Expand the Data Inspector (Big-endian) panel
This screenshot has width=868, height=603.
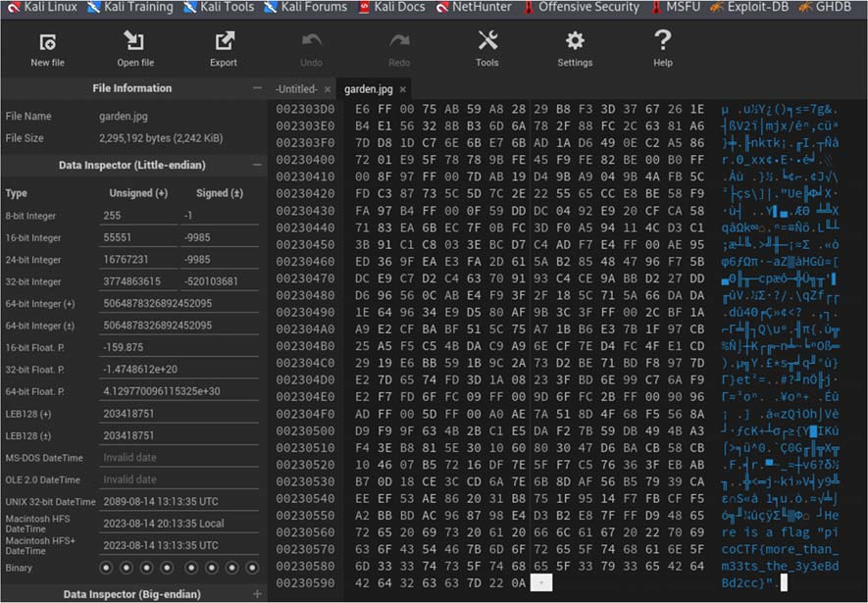(257, 594)
